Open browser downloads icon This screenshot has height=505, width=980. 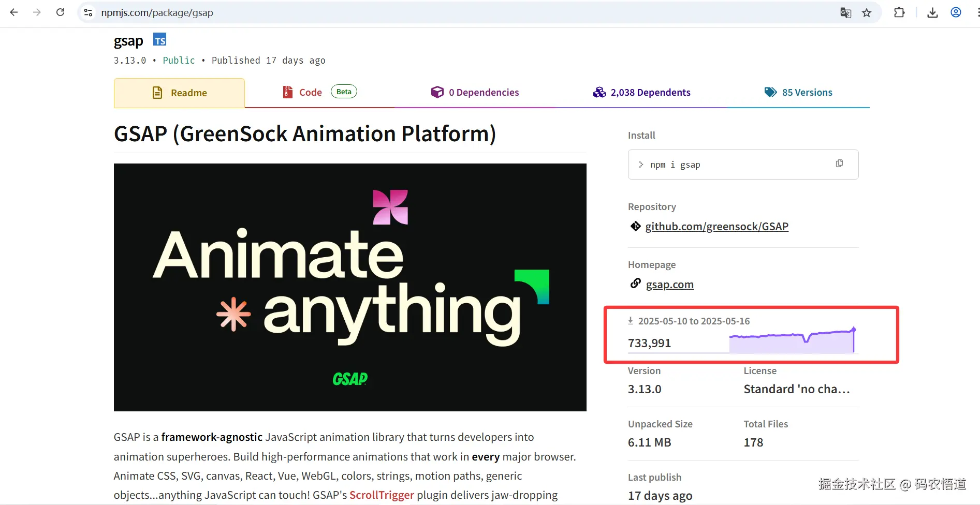point(932,13)
